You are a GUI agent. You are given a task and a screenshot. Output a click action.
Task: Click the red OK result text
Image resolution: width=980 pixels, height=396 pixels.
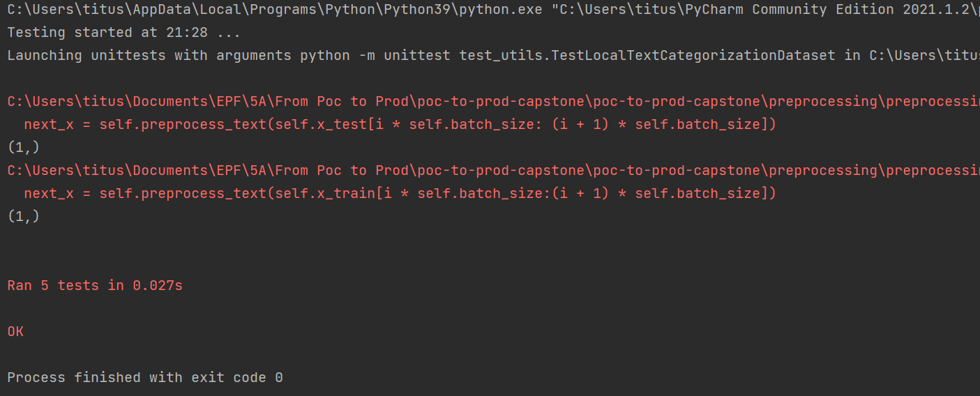click(x=15, y=332)
